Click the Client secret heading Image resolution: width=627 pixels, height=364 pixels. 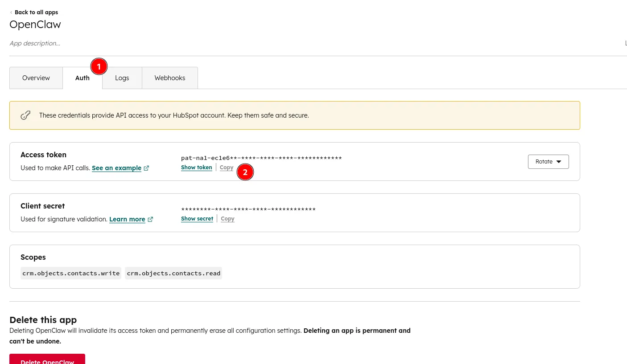click(43, 206)
